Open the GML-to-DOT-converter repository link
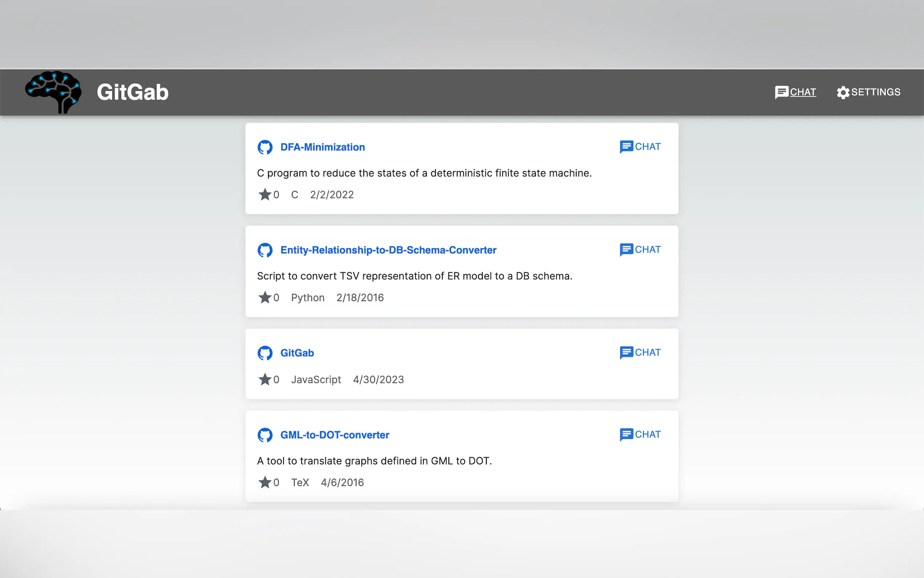924x578 pixels. click(x=335, y=435)
